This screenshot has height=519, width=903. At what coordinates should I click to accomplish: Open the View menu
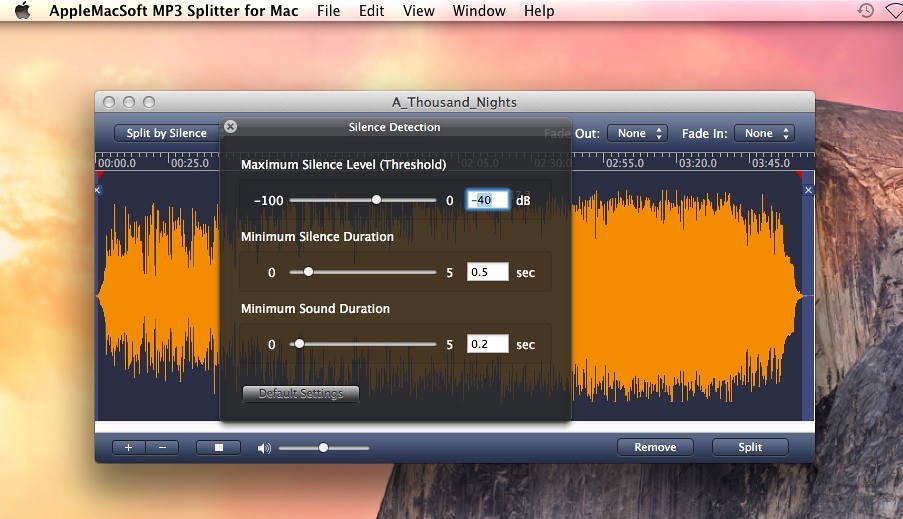419,10
